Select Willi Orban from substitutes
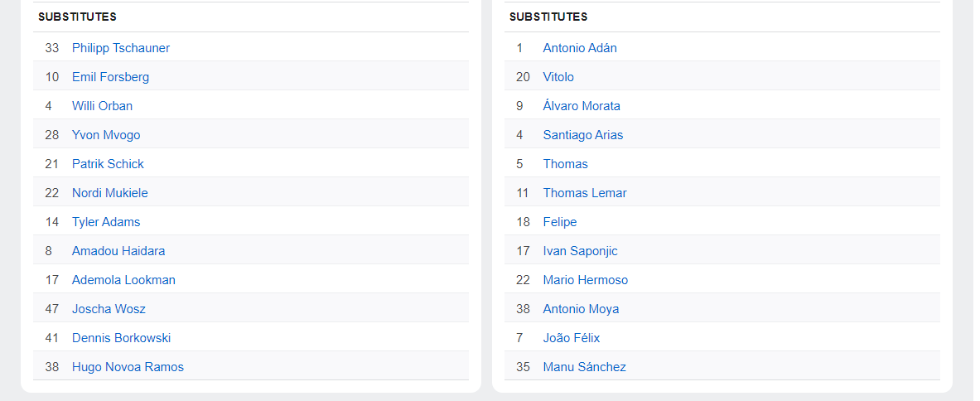Viewport: 980px width, 401px height. (102, 106)
